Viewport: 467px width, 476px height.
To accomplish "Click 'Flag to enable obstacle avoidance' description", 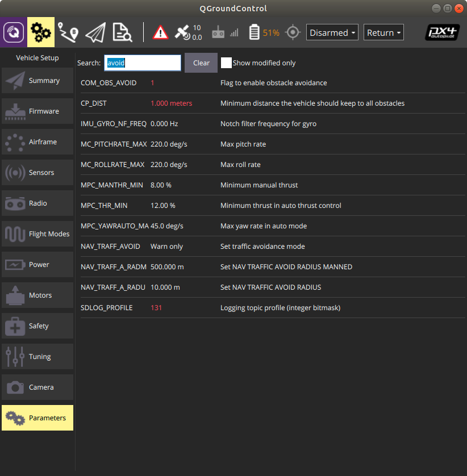I will 274,83.
